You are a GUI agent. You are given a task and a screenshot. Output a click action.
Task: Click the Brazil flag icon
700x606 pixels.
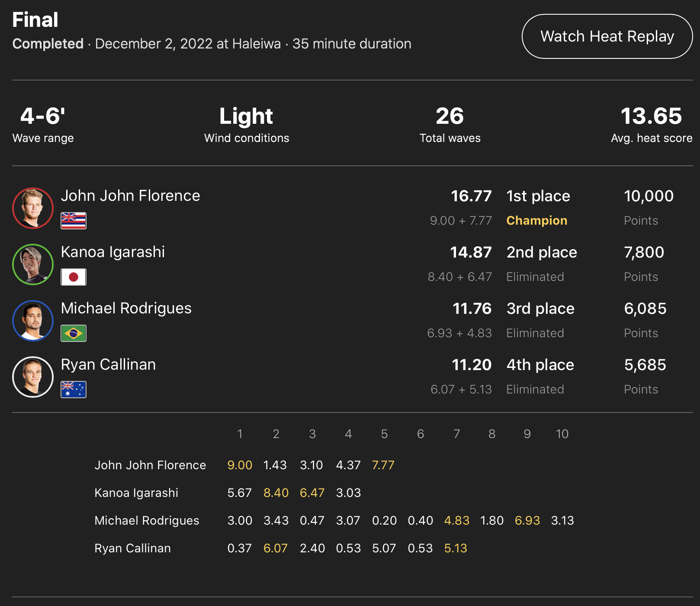74,333
